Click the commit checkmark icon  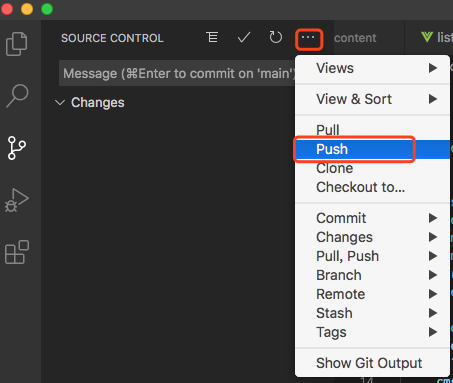[x=244, y=37]
